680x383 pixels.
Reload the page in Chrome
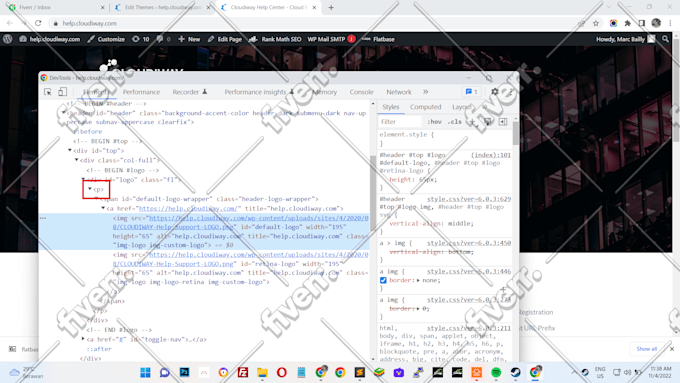click(x=38, y=23)
